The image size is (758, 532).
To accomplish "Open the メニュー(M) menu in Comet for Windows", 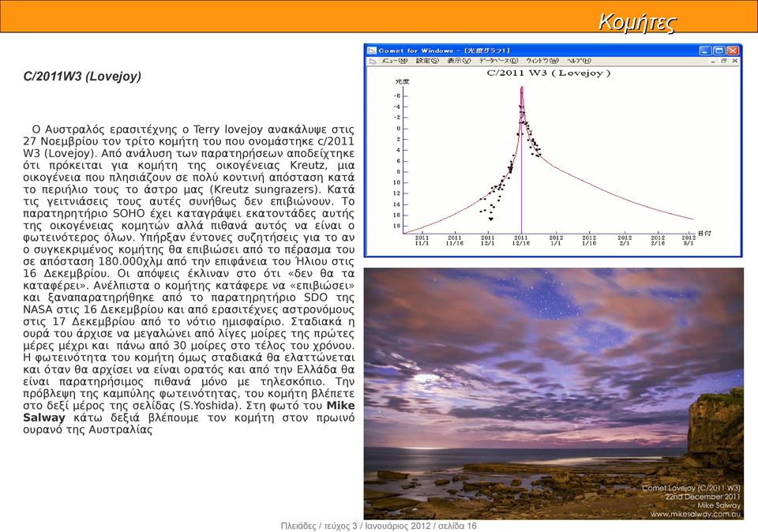I will click(x=394, y=61).
